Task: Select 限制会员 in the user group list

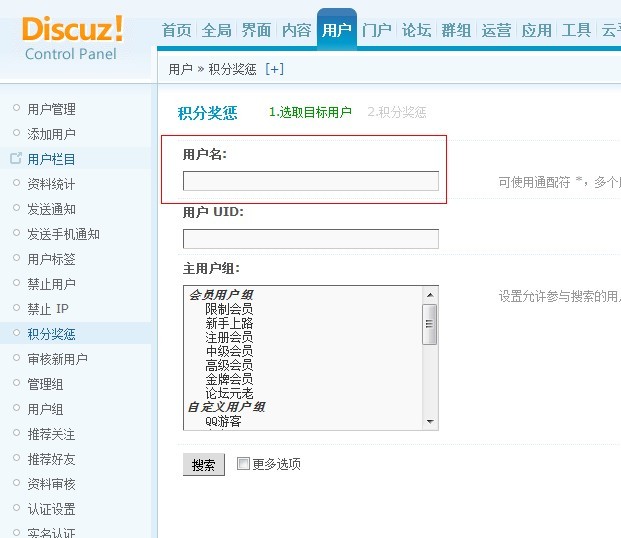Action: (229, 309)
